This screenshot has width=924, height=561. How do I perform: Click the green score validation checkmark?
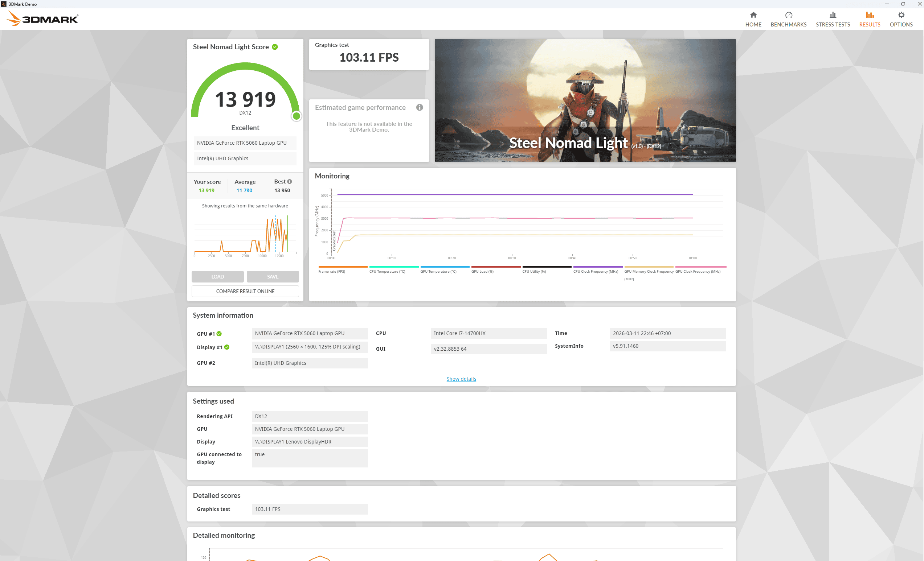tap(275, 47)
